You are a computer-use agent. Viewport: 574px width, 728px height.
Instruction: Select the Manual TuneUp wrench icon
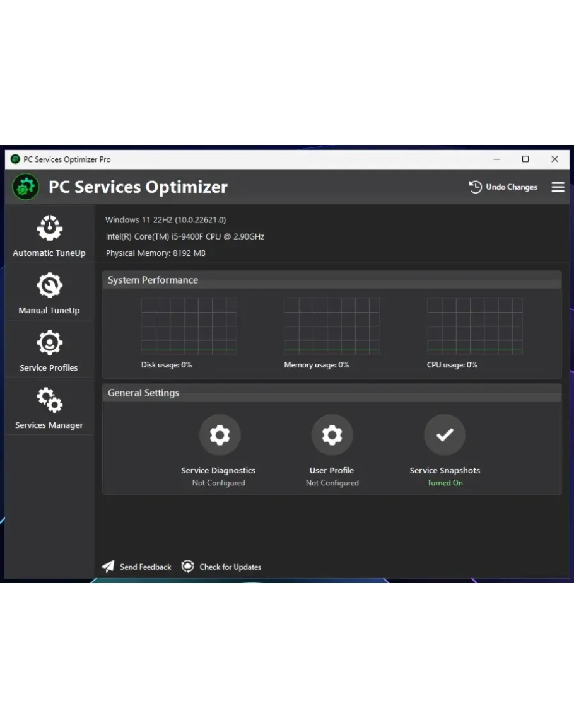tap(49, 286)
